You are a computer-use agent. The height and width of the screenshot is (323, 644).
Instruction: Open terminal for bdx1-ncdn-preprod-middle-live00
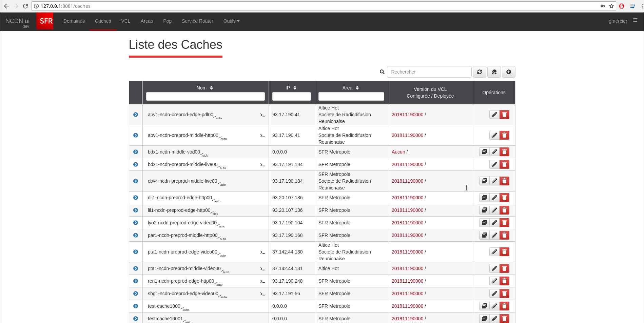(262, 165)
